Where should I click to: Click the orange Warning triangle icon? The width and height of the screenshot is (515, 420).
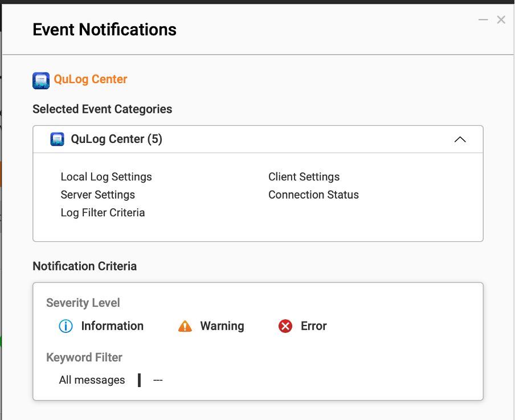pyautogui.click(x=185, y=326)
